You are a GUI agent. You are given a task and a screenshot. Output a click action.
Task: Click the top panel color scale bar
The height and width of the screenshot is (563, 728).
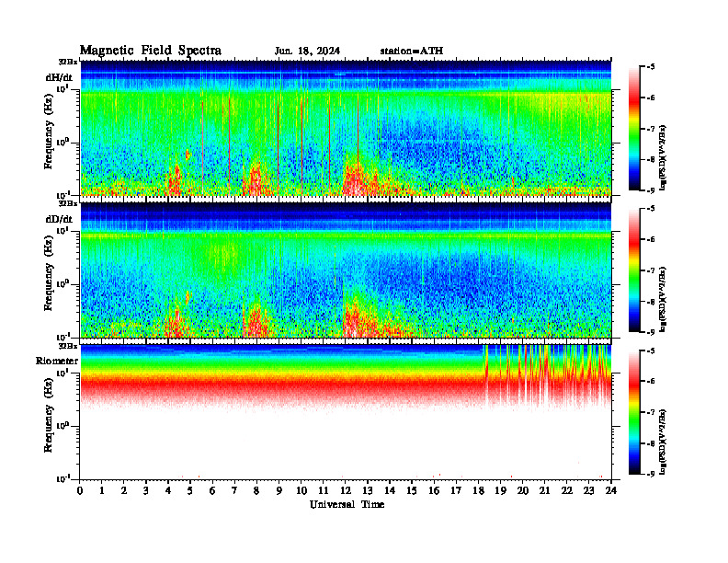click(x=634, y=129)
